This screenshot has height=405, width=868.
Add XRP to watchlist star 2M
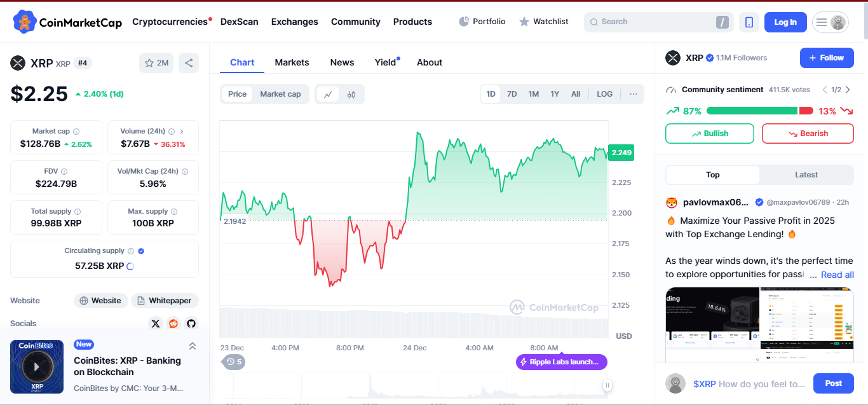click(x=156, y=63)
